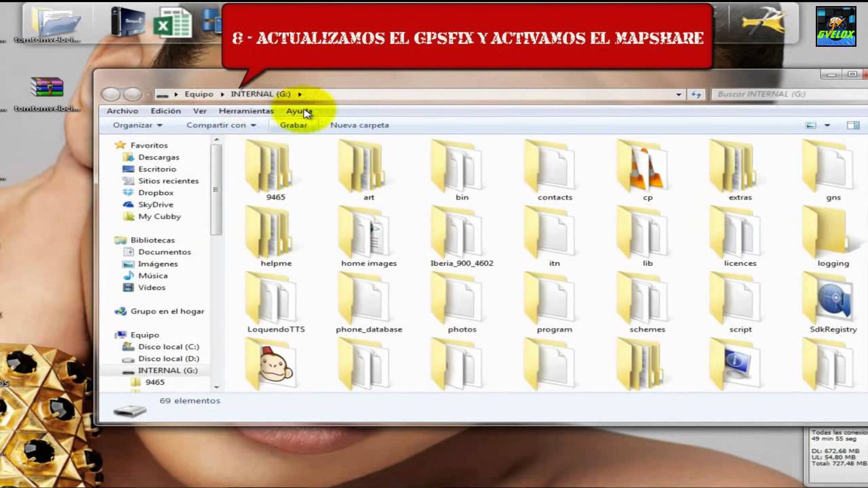The image size is (868, 488).
Task: Open the Ver menu
Action: click(x=199, y=110)
